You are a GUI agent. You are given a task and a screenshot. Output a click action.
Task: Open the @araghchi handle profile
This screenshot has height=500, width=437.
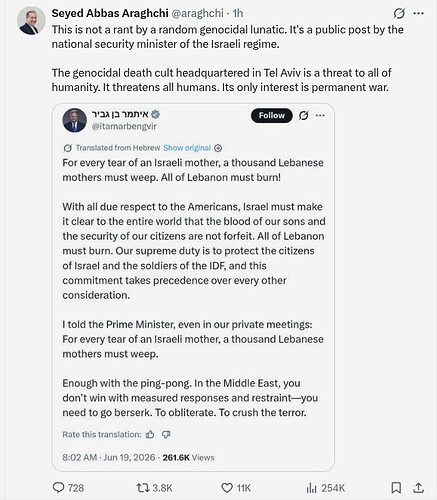[x=197, y=13]
